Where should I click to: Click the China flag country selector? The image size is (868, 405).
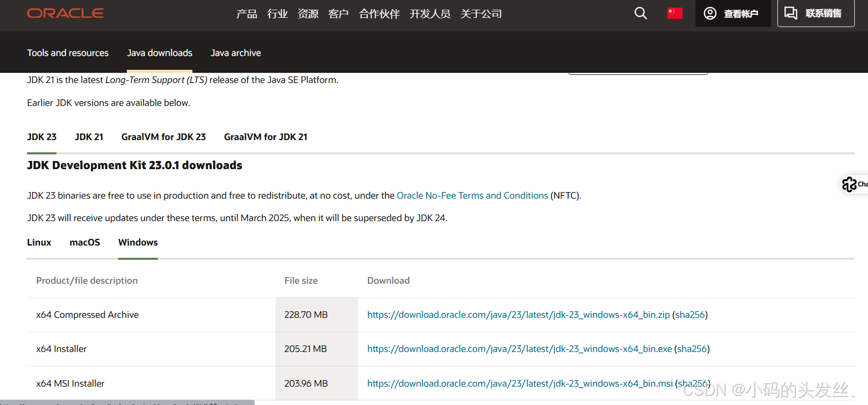coord(675,13)
